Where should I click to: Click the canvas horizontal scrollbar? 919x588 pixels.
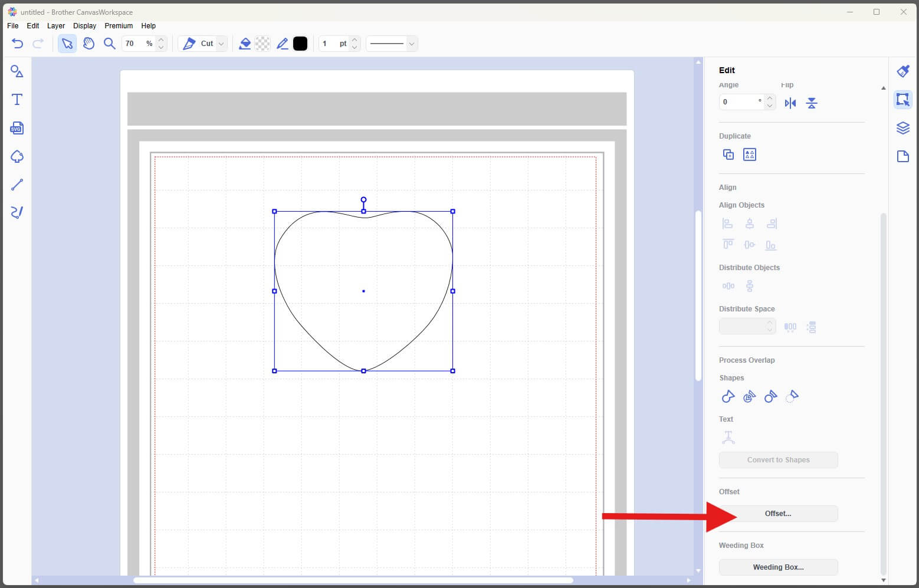point(354,580)
